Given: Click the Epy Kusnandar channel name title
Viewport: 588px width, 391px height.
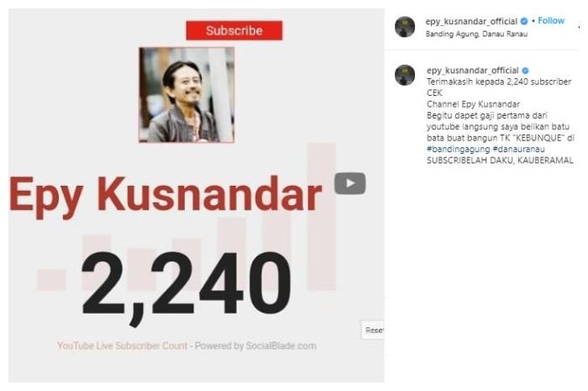Looking at the screenshot, I should click(x=165, y=195).
